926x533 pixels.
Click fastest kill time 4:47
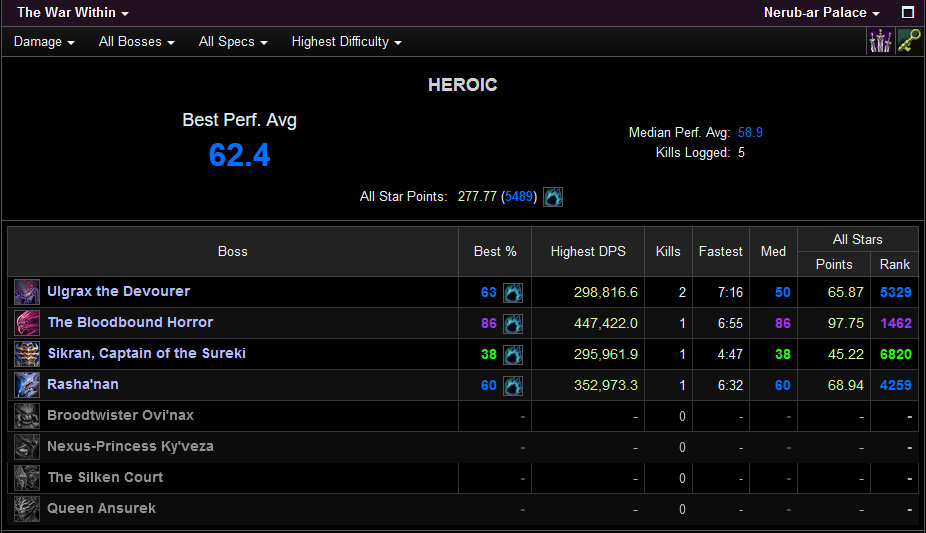coord(730,354)
